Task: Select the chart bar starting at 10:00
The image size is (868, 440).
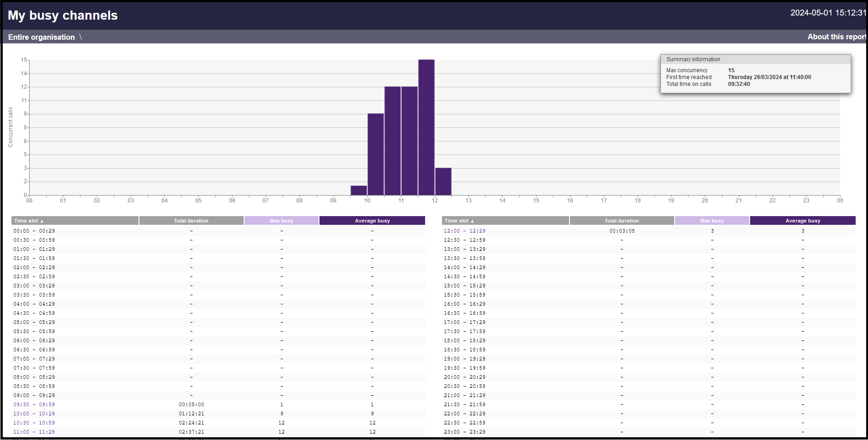Action: (x=376, y=154)
